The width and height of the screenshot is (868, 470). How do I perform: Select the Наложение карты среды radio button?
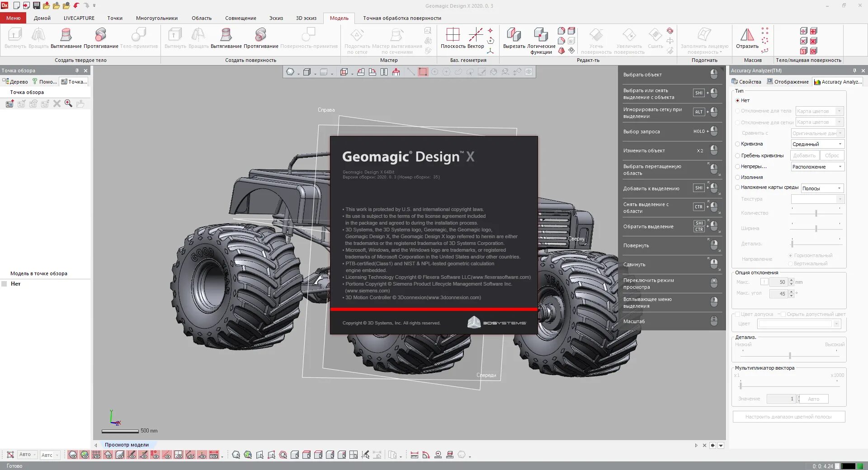click(x=737, y=188)
